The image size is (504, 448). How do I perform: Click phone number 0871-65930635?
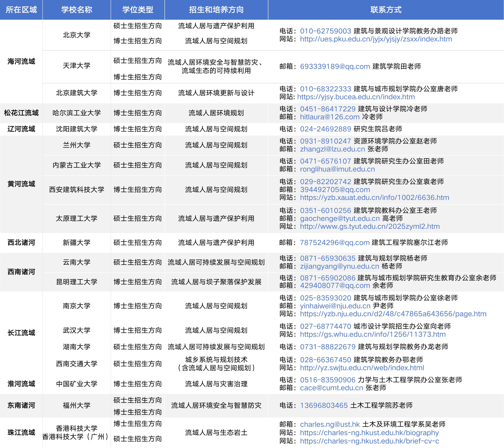[x=328, y=258]
